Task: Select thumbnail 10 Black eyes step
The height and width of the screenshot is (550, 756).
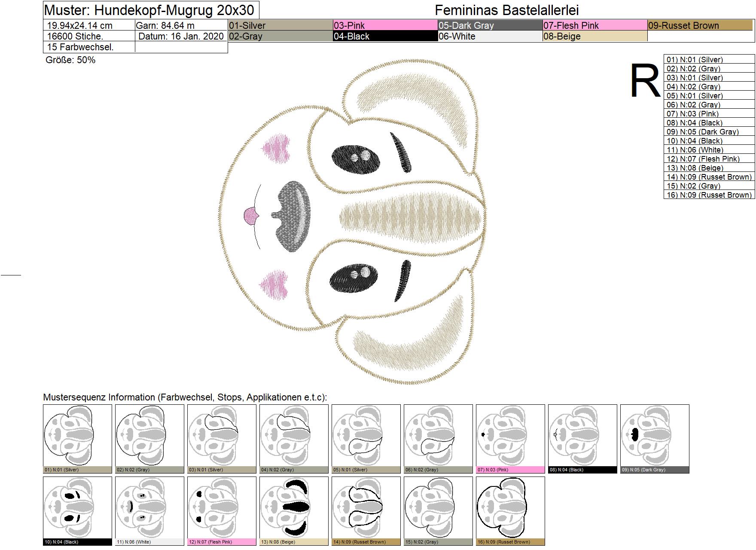Action: [x=77, y=511]
